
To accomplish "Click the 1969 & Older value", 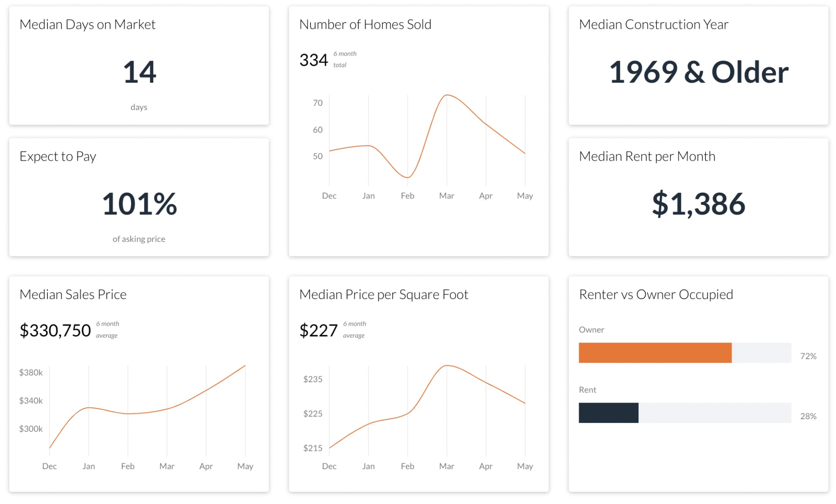I will coord(698,72).
